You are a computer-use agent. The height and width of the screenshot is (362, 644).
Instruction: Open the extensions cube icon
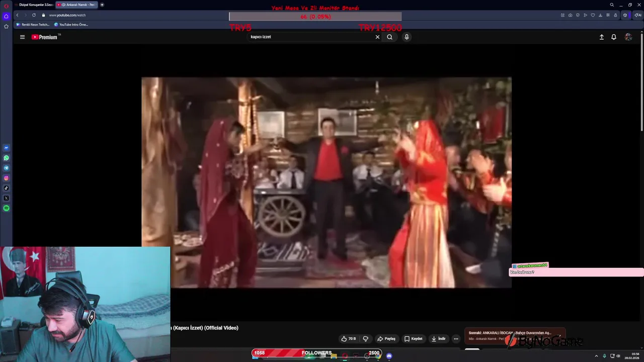coord(625,15)
